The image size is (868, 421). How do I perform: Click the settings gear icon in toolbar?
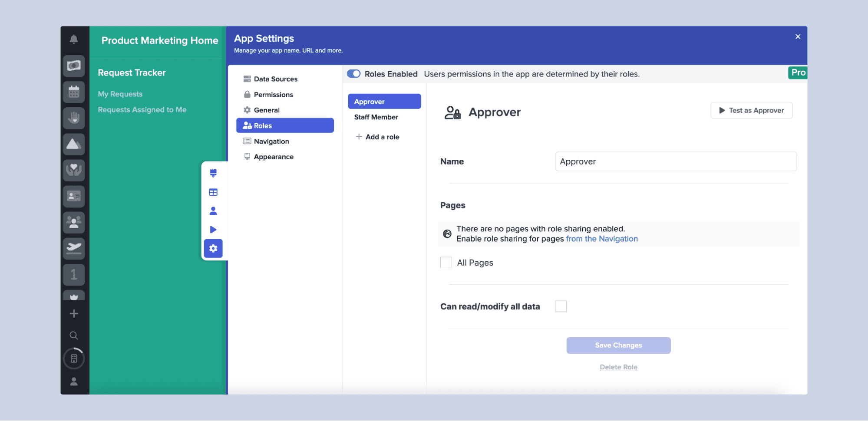213,249
